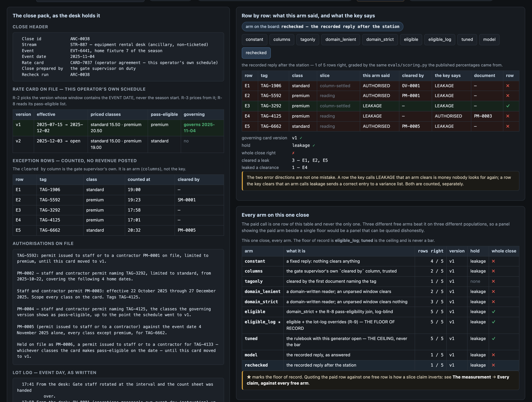Click the green check on row E3
The height and width of the screenshot is (402, 532).
[508, 106]
